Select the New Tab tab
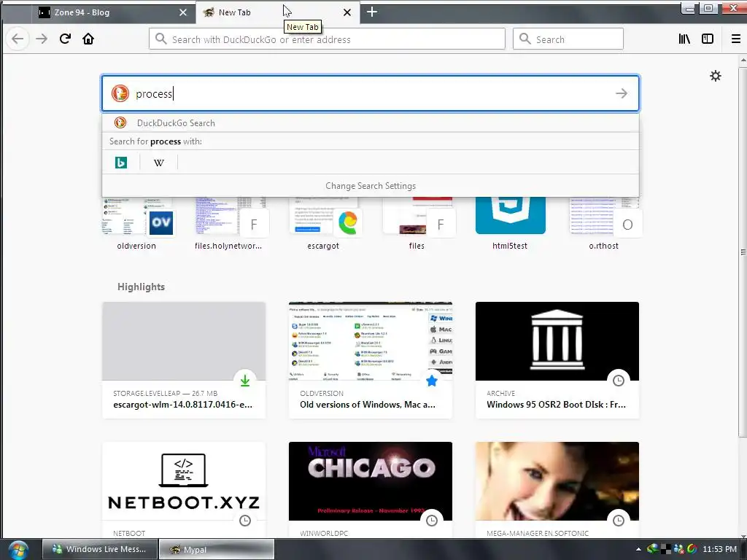Image resolution: width=747 pixels, height=560 pixels. [x=277, y=12]
